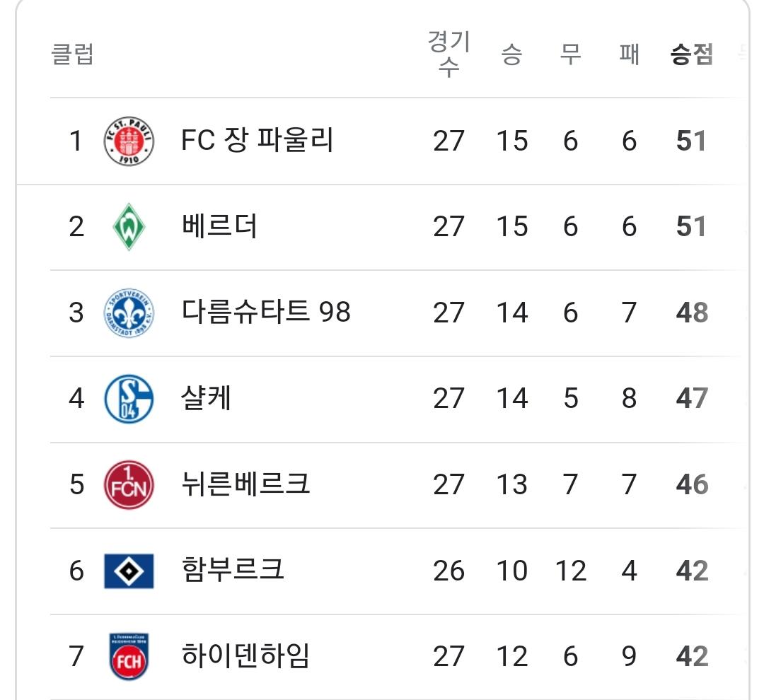Open the 베르더 team name link
The height and width of the screenshot is (700, 764).
pos(219,226)
